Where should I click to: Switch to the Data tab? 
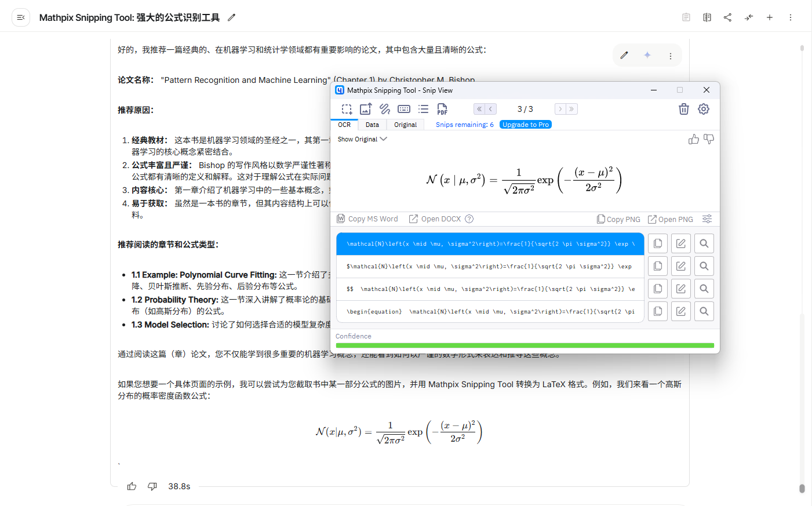pos(372,125)
